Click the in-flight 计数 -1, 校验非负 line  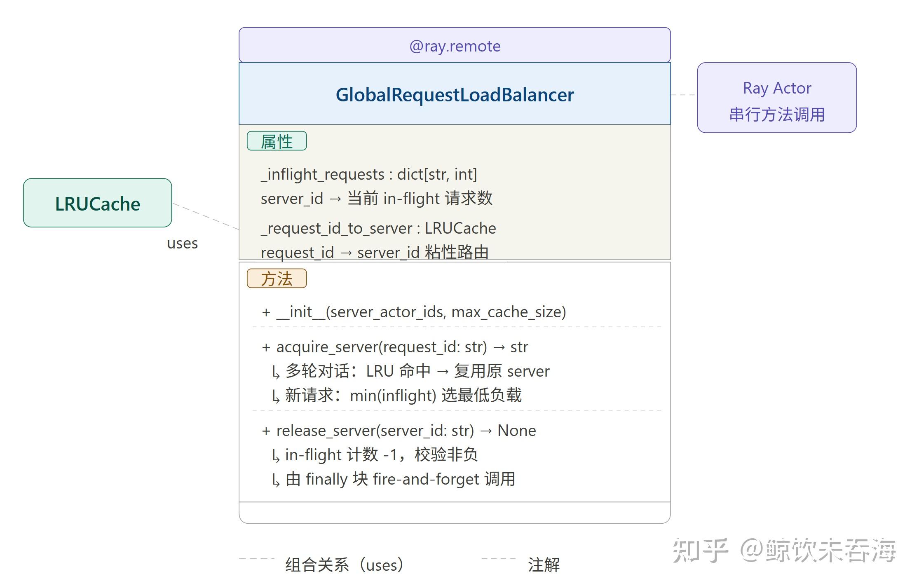[375, 455]
